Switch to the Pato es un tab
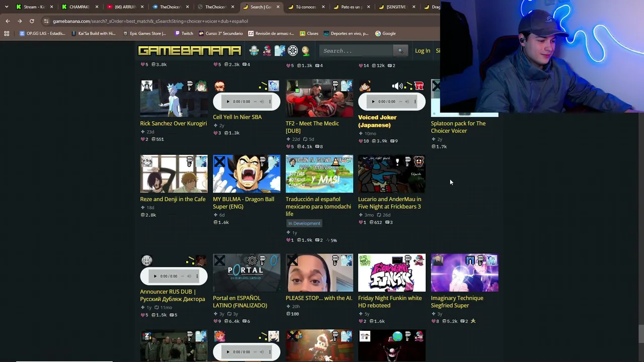The height and width of the screenshot is (362, 644). 351,7
